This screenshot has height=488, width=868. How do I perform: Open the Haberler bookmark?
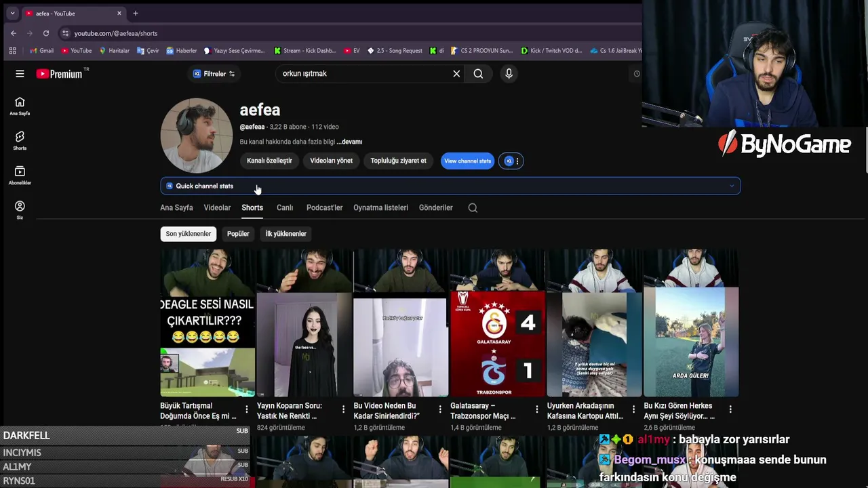pos(181,51)
